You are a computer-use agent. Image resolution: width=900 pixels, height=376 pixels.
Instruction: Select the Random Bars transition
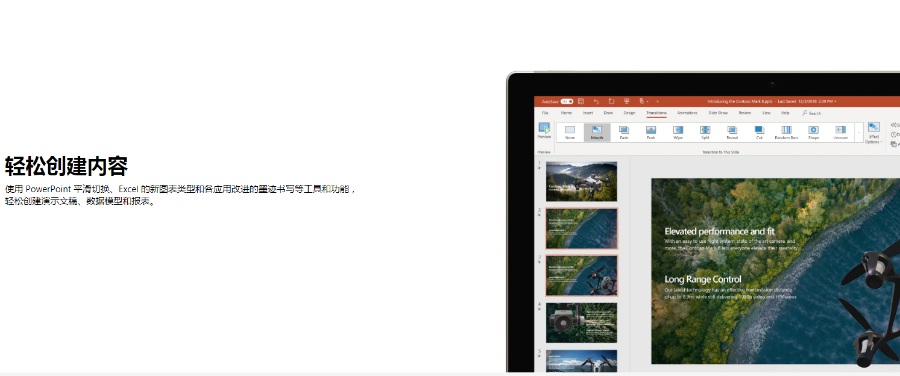(x=786, y=133)
